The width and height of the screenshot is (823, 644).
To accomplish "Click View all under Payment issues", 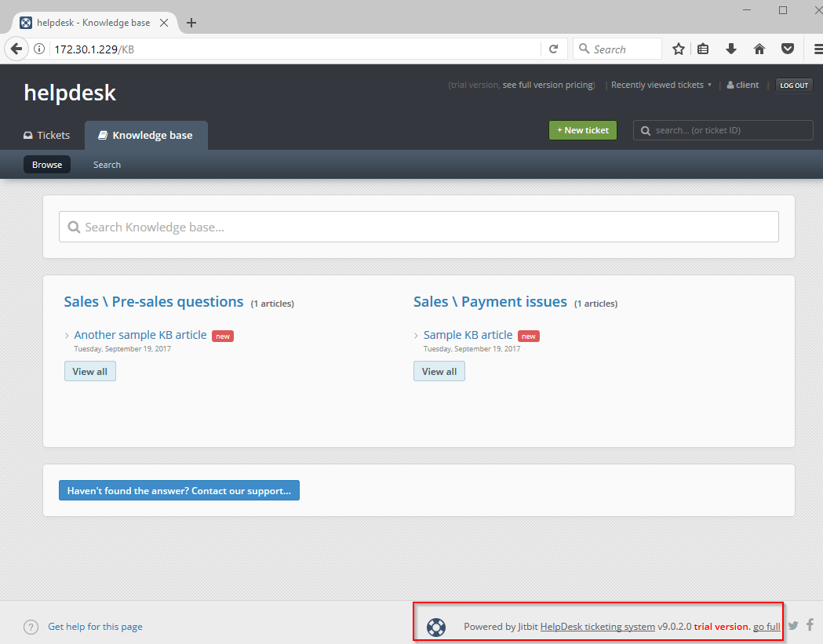I will coord(439,371).
